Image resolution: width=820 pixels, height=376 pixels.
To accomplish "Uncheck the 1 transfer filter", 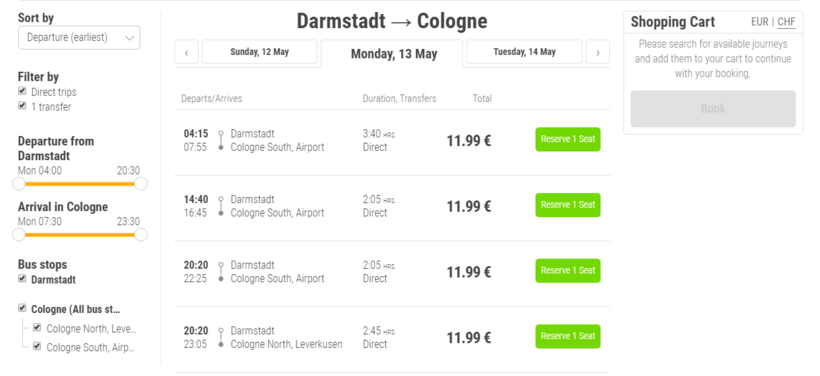I will pyautogui.click(x=22, y=106).
